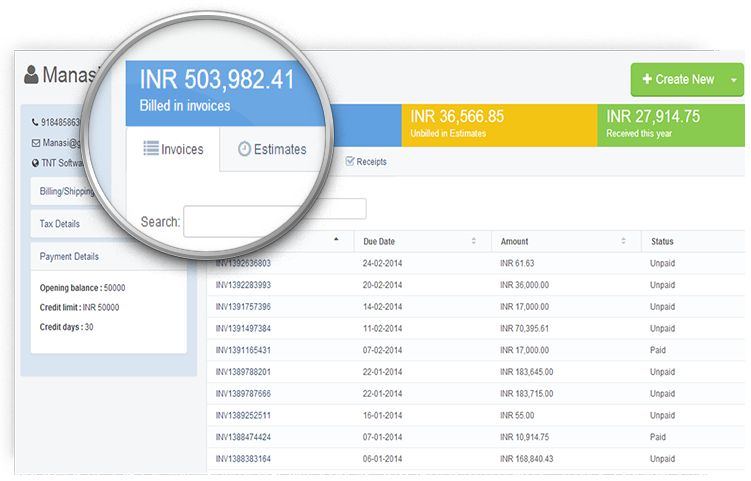This screenshot has width=751, height=481.
Task: Click the phone icon
Action: point(35,122)
